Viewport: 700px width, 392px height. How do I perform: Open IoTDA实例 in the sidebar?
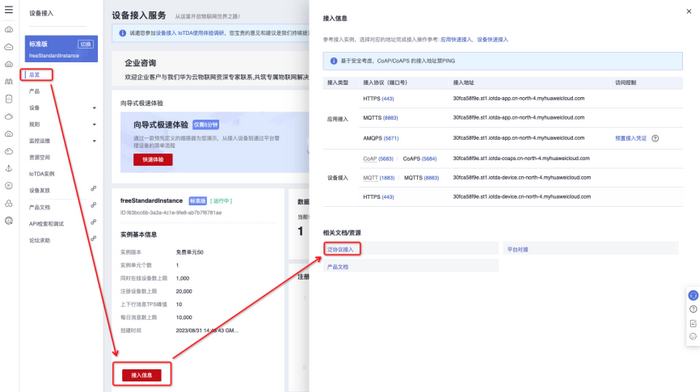pos(42,174)
